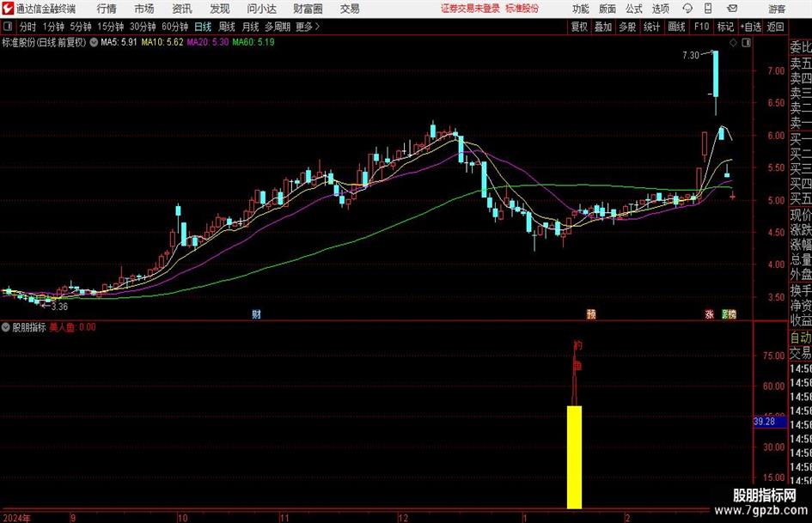
Task: Open main chart indicator settings arrow
Action: (x=94, y=42)
